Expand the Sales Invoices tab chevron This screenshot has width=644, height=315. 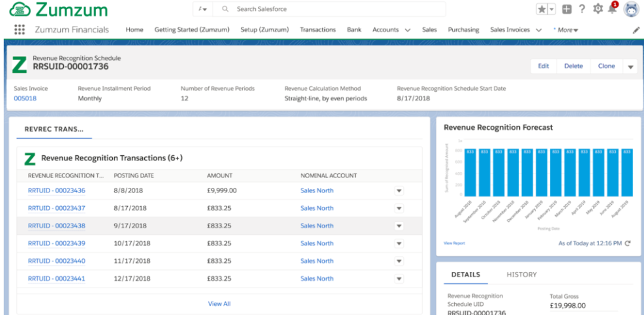[x=539, y=30]
